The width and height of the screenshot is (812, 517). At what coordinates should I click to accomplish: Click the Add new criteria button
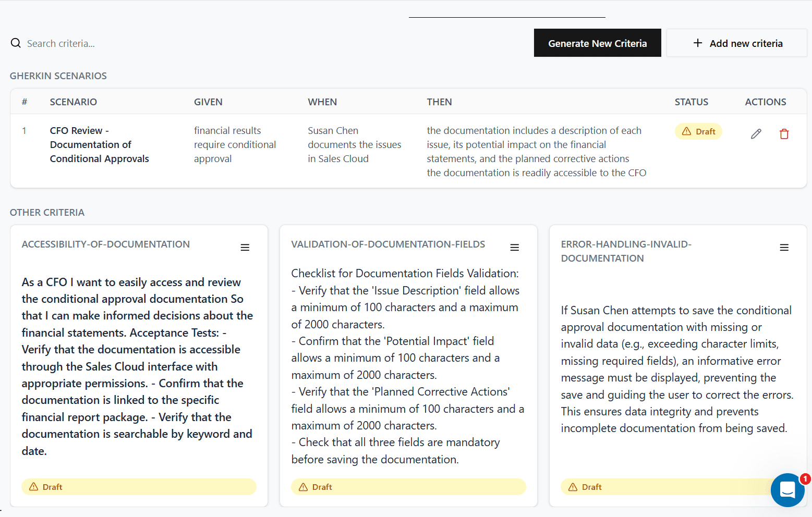[737, 43]
